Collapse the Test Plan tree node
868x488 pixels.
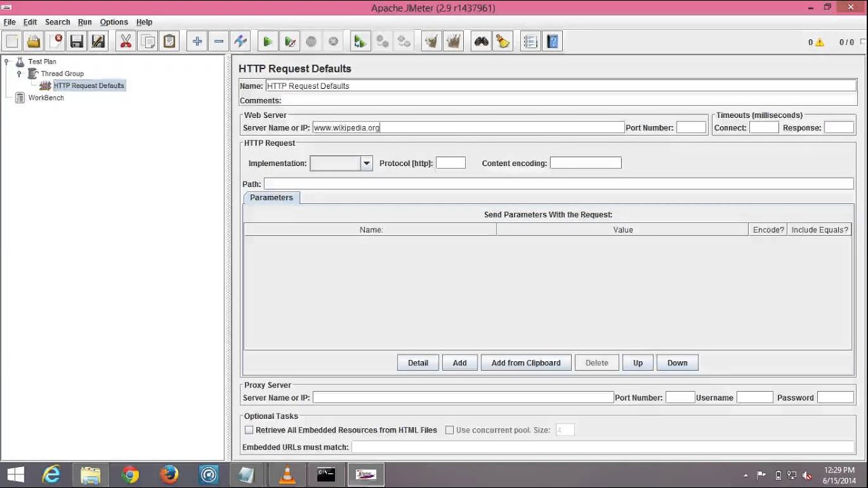7,62
